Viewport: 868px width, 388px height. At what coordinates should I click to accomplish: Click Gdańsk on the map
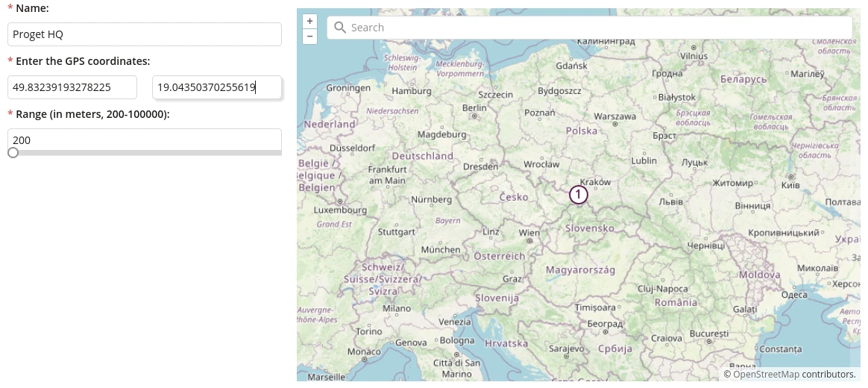(x=570, y=66)
